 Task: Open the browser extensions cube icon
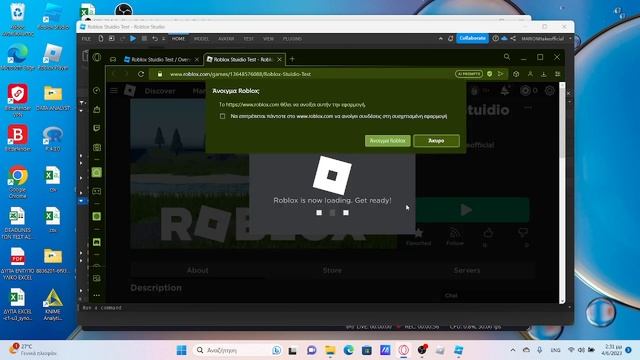516,74
